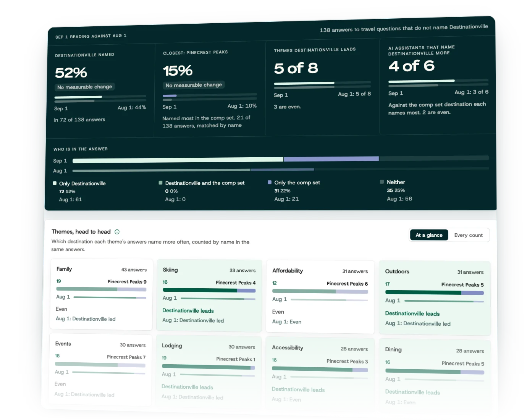Screen dimensions: 527x420
Task: Open the Family theme card
Action: click(101, 294)
